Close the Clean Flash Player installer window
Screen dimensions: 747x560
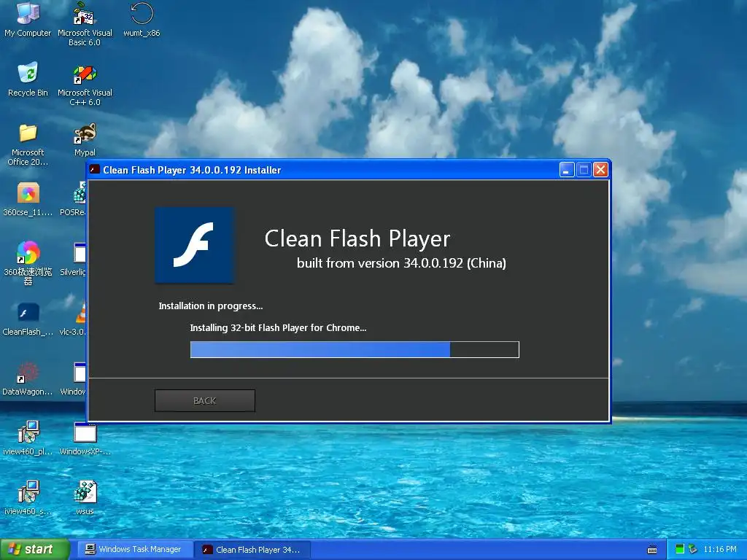[x=601, y=170]
